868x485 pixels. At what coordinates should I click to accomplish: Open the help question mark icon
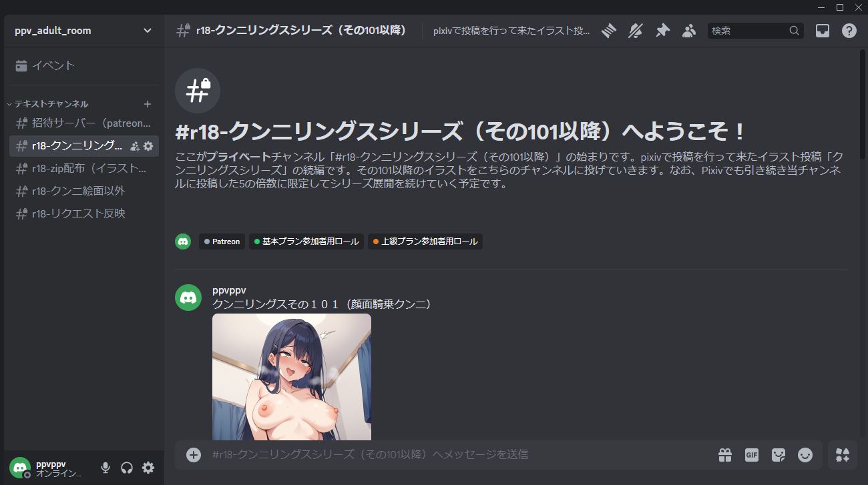[x=849, y=31]
